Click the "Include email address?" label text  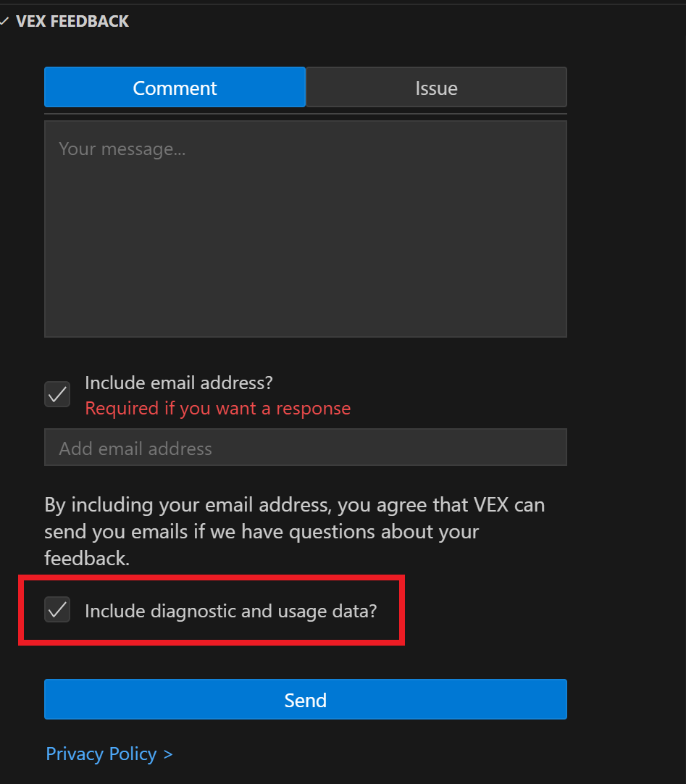pyautogui.click(x=178, y=383)
